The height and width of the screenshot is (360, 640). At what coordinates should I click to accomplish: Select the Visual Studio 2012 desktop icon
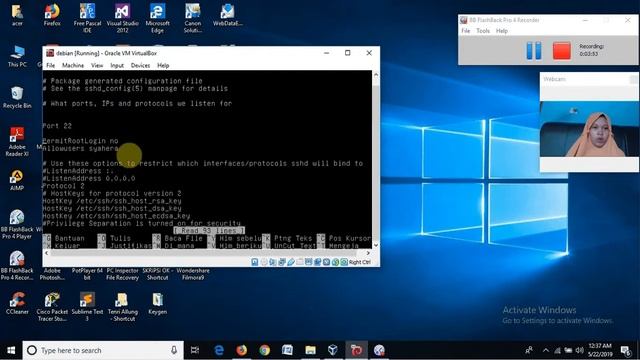coord(122,18)
